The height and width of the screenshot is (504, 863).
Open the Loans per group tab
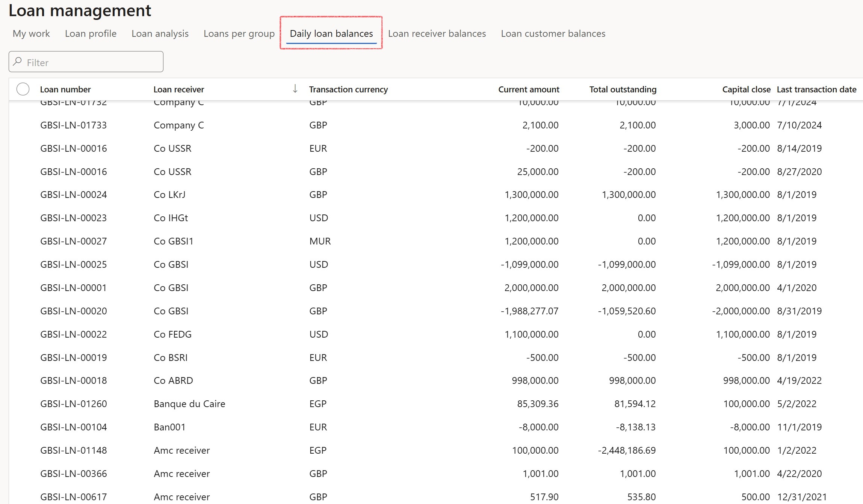pos(239,33)
